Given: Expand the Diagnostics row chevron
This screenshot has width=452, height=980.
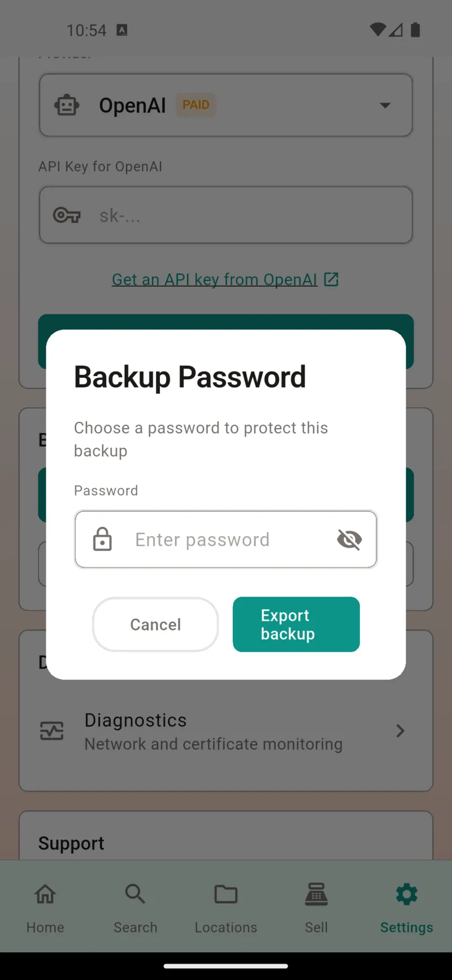Looking at the screenshot, I should (400, 731).
